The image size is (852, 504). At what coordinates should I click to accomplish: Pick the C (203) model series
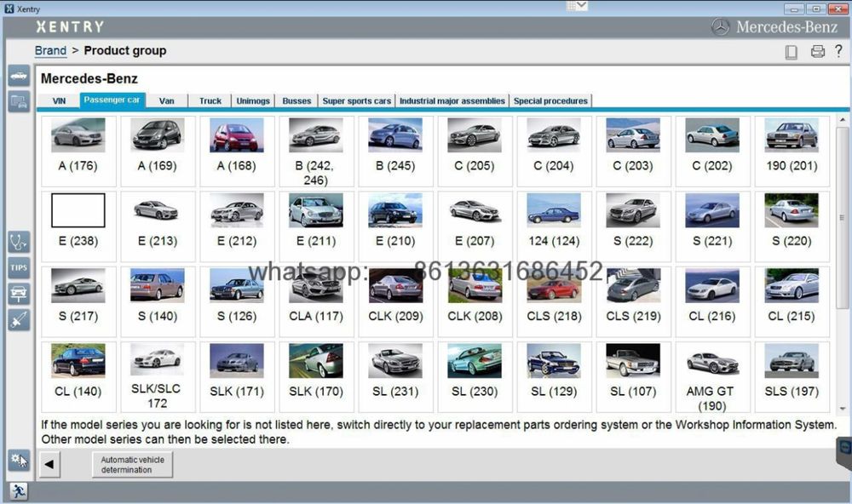[x=634, y=152]
